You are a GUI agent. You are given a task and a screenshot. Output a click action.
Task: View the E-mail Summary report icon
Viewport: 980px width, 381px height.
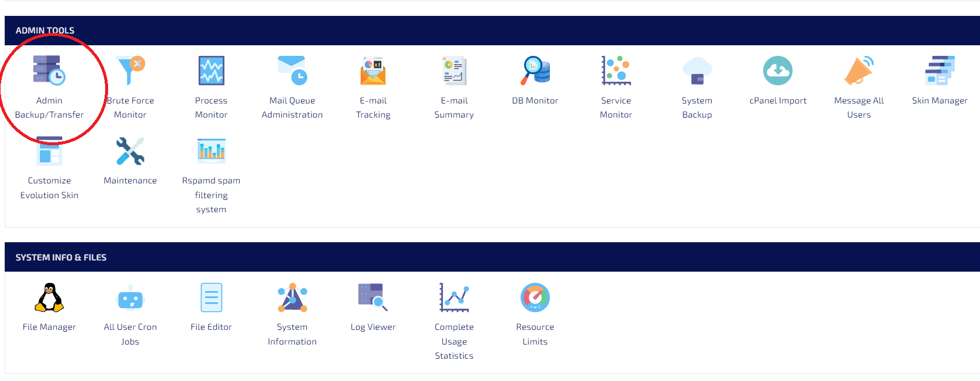(454, 71)
